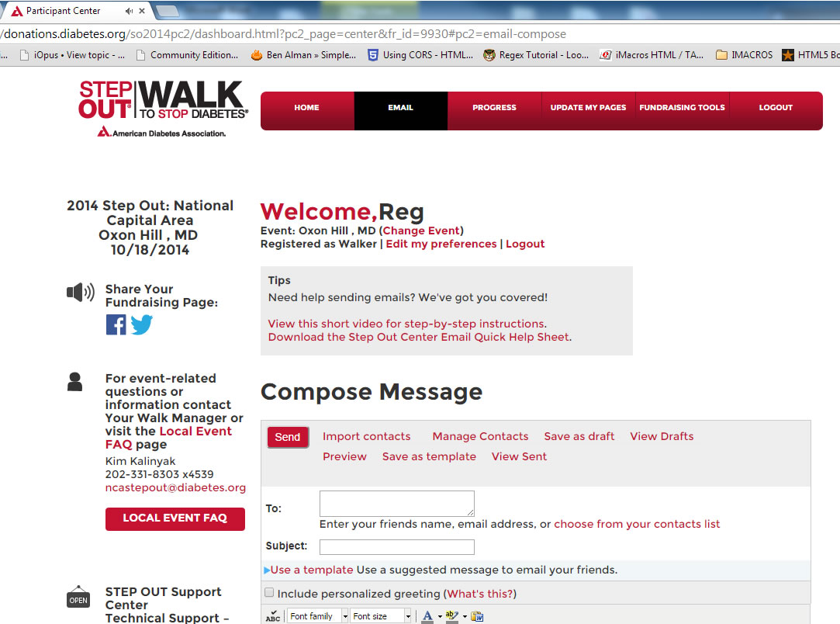Open the Ben Alman bookmark
The height and width of the screenshot is (624, 840).
pyautogui.click(x=303, y=54)
